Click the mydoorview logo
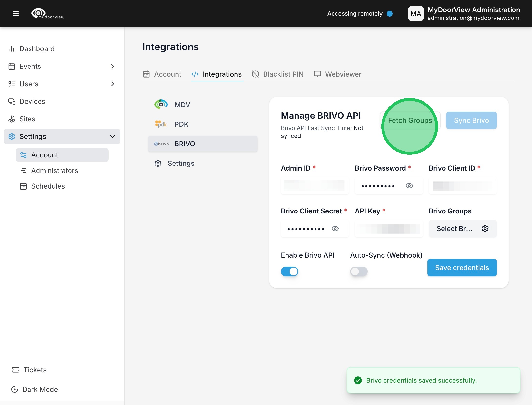This screenshot has height=405, width=532. click(48, 14)
